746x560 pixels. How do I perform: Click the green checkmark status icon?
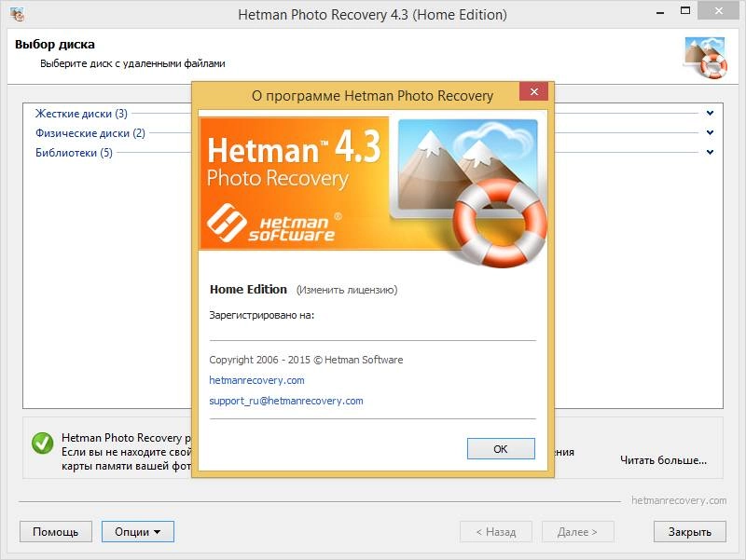(42, 443)
